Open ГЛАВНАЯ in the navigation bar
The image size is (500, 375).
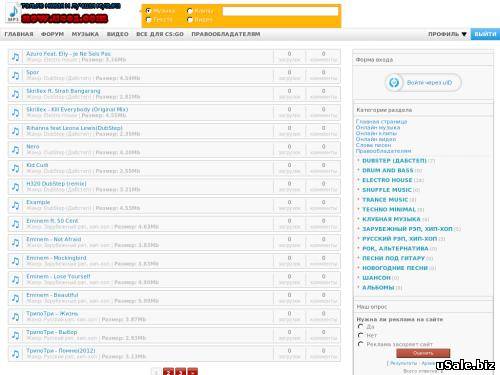tap(19, 34)
